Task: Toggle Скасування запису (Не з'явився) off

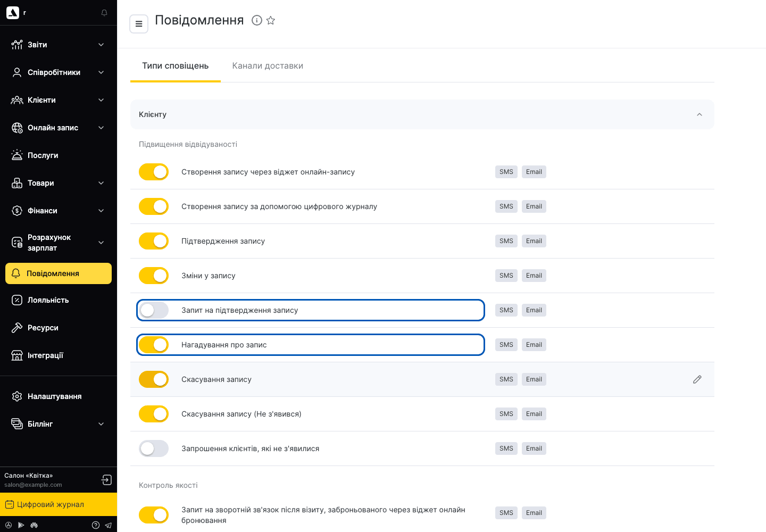Action: pyautogui.click(x=154, y=414)
